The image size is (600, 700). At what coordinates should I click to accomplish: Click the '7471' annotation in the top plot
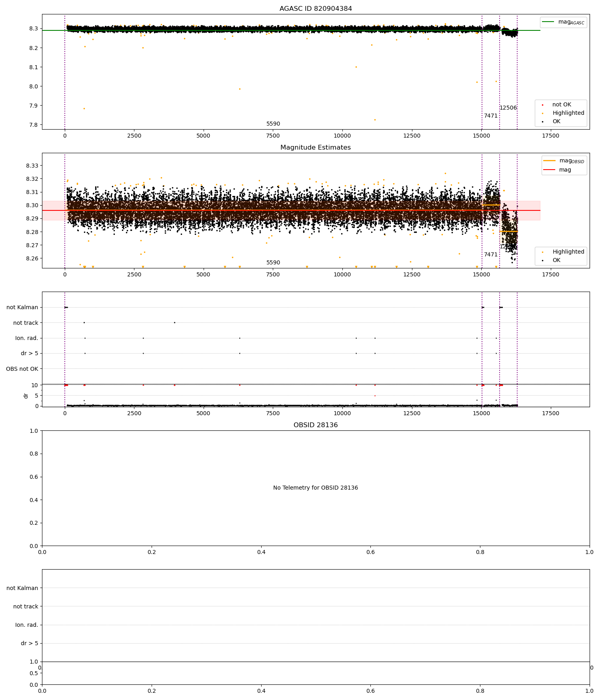point(491,116)
